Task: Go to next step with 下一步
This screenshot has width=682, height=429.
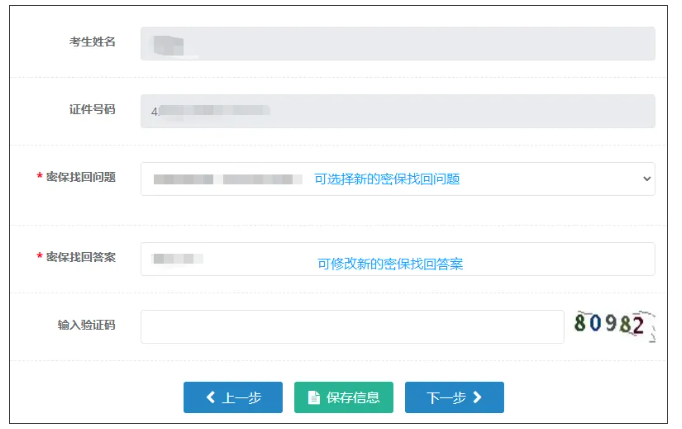Action: click(x=454, y=397)
